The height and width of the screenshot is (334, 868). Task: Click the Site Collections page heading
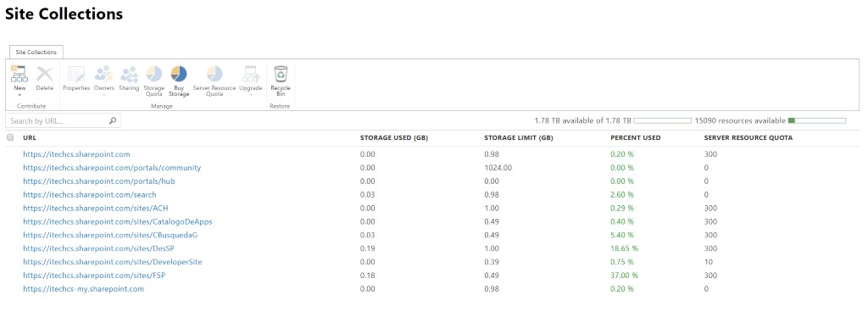(x=64, y=14)
